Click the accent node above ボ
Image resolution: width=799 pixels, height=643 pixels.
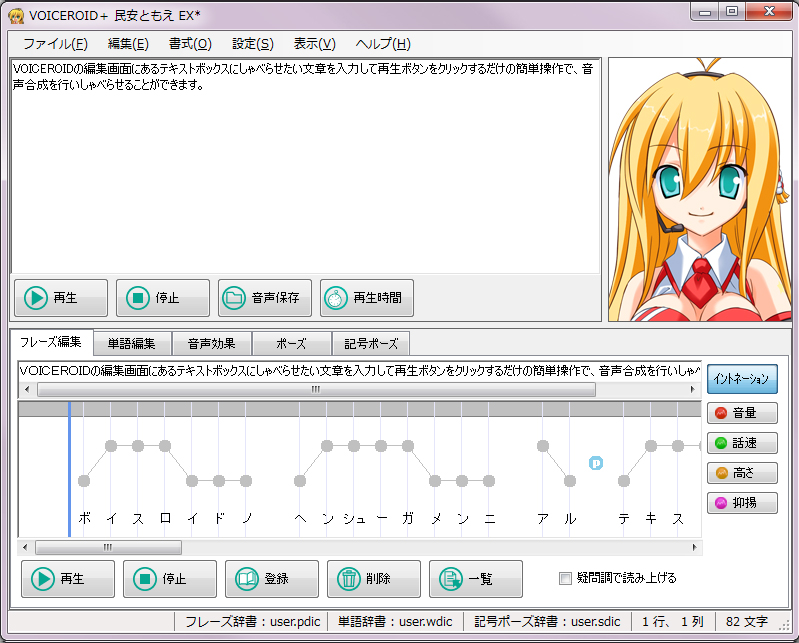(84, 480)
